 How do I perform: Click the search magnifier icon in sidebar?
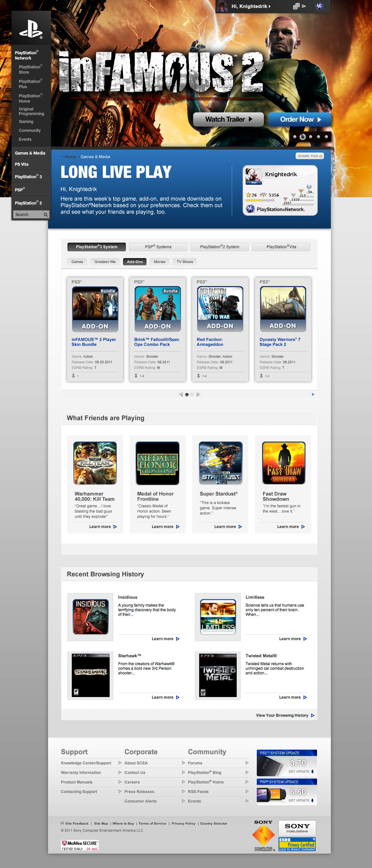click(x=45, y=215)
